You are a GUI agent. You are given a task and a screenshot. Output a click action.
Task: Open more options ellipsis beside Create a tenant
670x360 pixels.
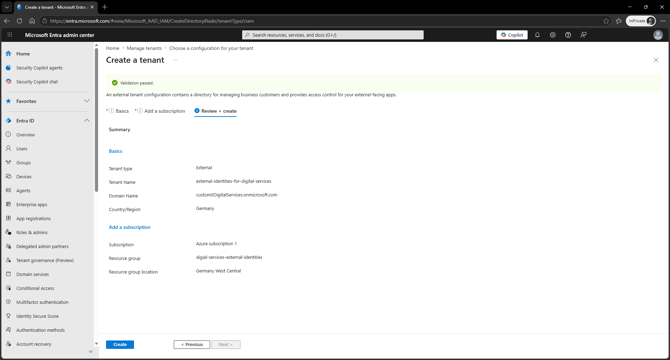coord(175,60)
